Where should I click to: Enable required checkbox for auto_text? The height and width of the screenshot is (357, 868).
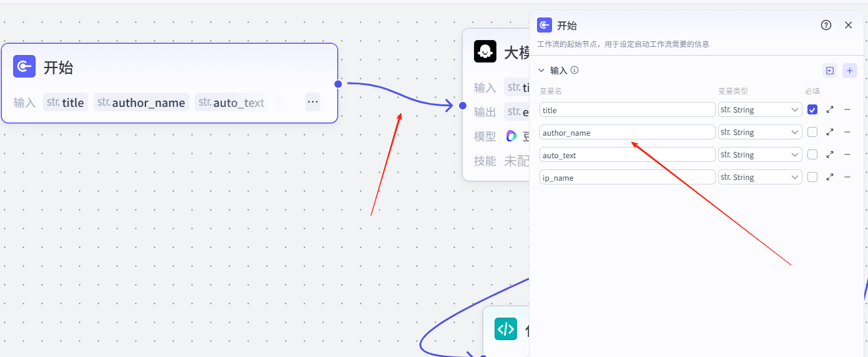pyautogui.click(x=812, y=154)
